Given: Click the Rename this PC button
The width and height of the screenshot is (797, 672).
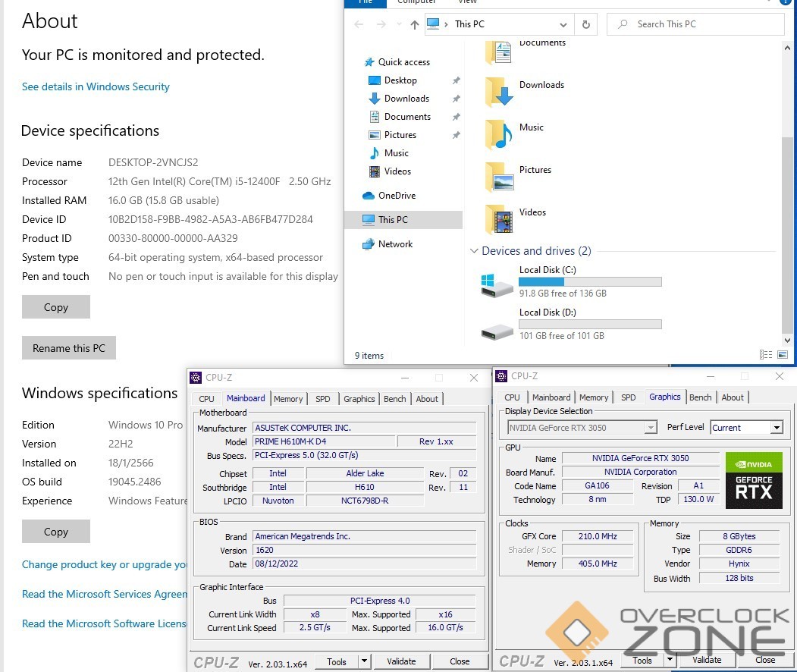Looking at the screenshot, I should (x=69, y=348).
